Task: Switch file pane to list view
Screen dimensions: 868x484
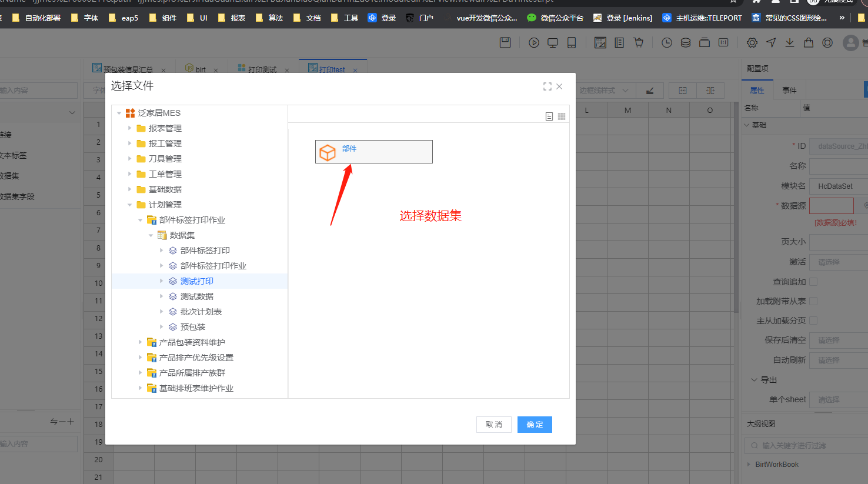Action: tap(549, 116)
